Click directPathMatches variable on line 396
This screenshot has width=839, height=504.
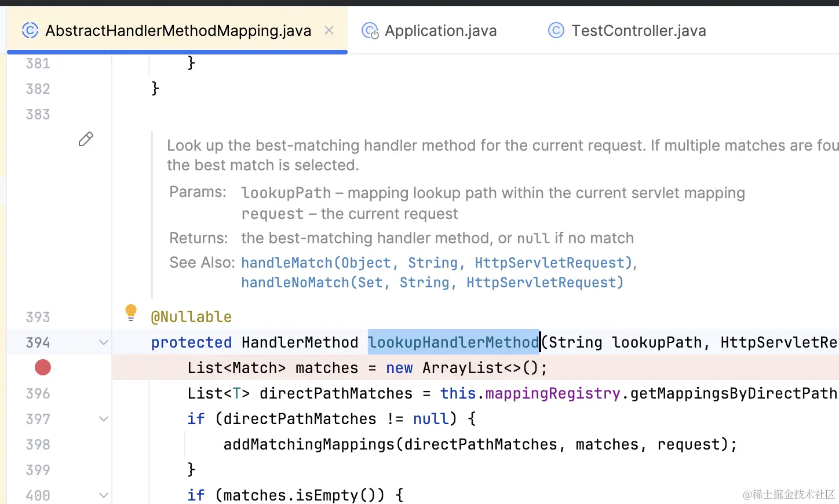[336, 393]
